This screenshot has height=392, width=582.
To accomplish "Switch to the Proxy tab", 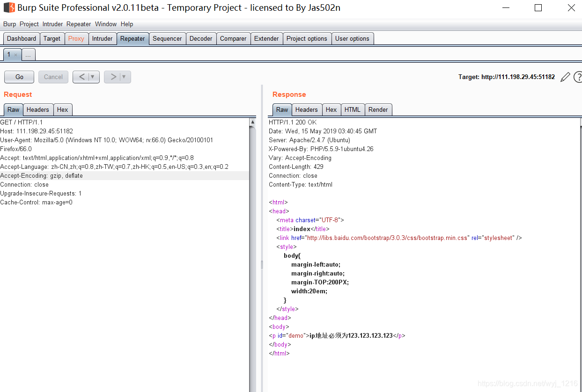I will tap(76, 38).
